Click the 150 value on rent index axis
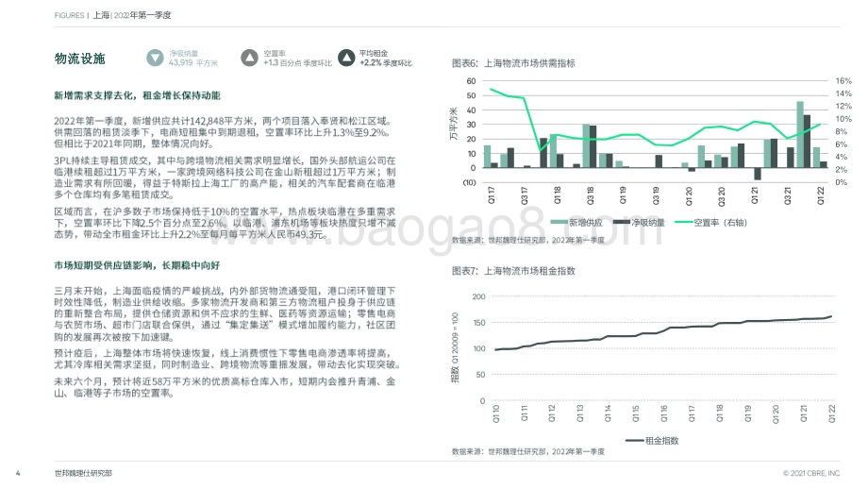Image resolution: width=868 pixels, height=489 pixels. [479, 322]
